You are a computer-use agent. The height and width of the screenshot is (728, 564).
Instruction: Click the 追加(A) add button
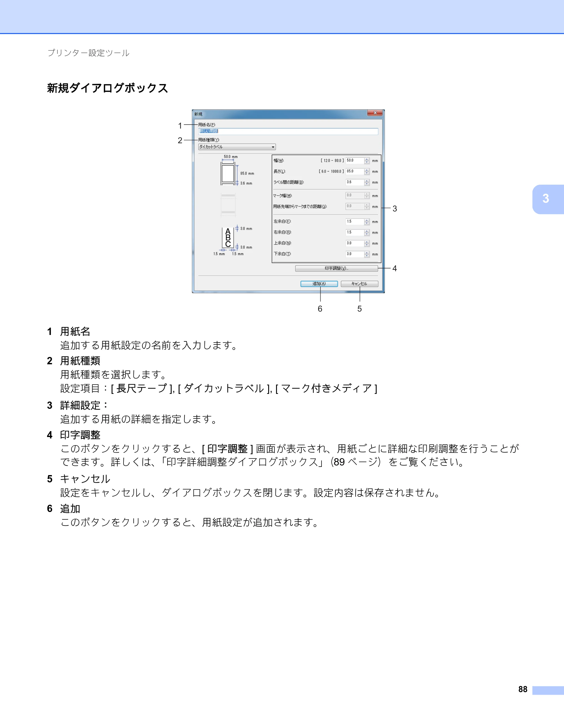tap(319, 284)
